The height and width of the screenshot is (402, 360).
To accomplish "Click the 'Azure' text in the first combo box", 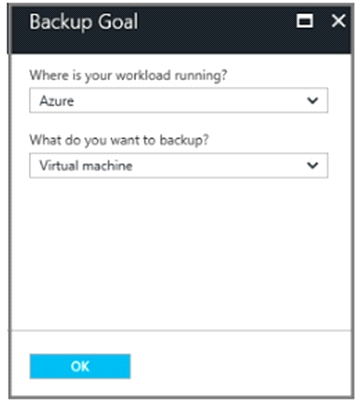I will point(57,101).
